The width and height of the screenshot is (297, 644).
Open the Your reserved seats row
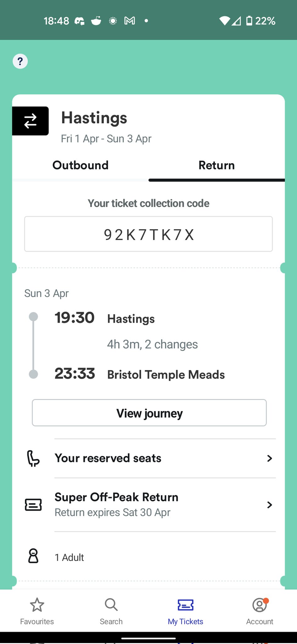click(x=108, y=458)
